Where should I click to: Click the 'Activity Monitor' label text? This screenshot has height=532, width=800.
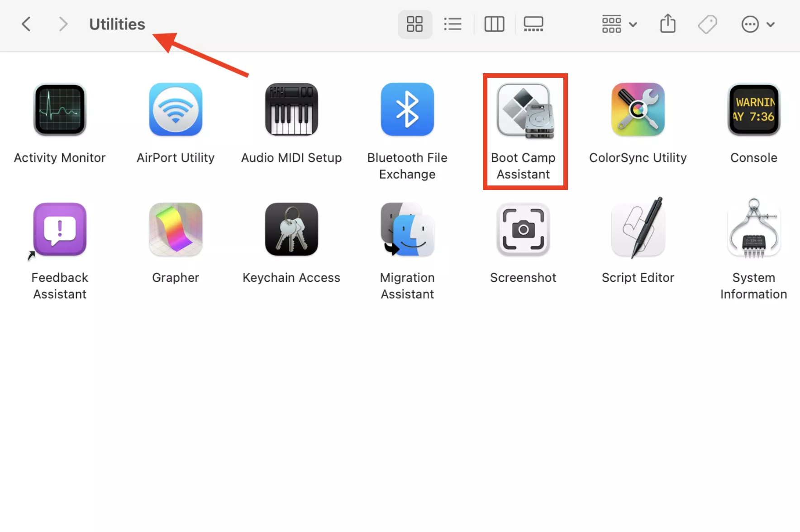(x=60, y=157)
